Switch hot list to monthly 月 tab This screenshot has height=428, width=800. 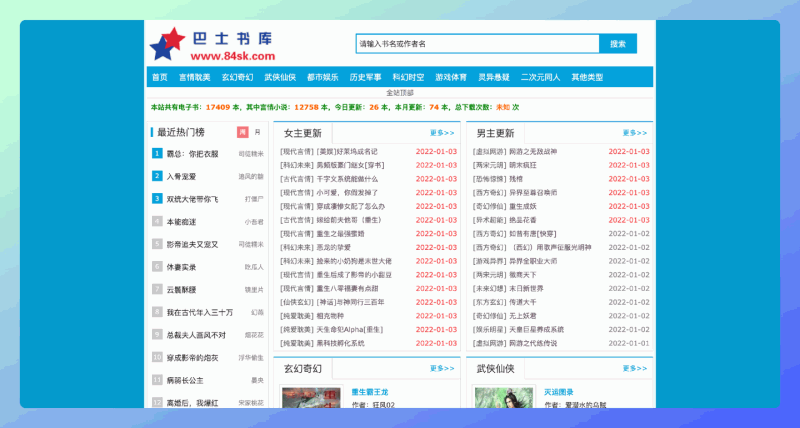(x=257, y=132)
